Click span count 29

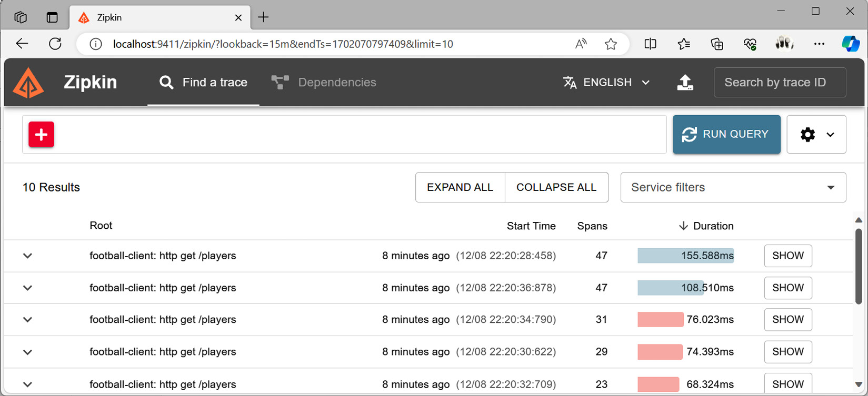click(x=601, y=352)
